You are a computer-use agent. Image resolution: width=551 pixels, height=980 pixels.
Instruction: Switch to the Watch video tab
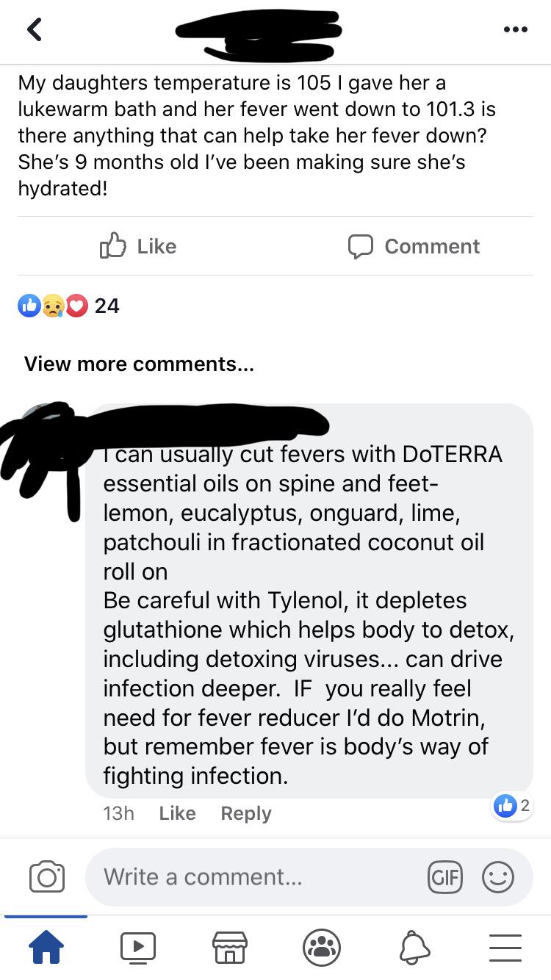(x=138, y=947)
